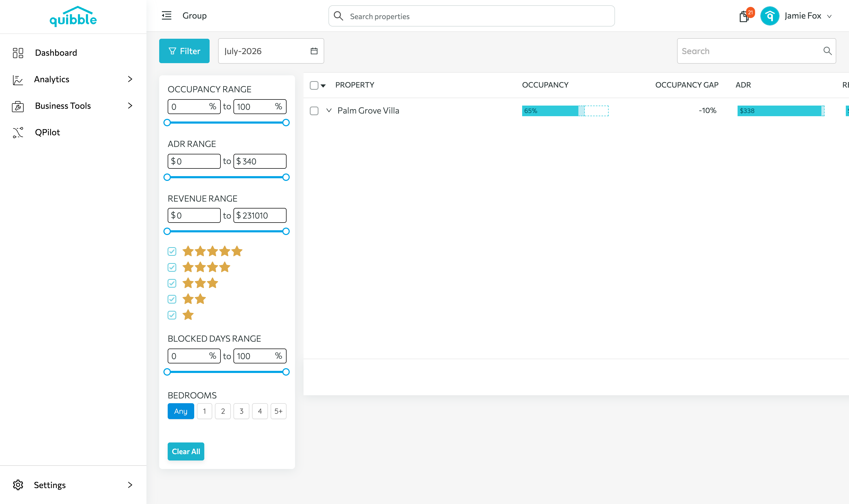Screen dimensions: 849x504
Task: Click the ADR column header
Action: click(743, 85)
